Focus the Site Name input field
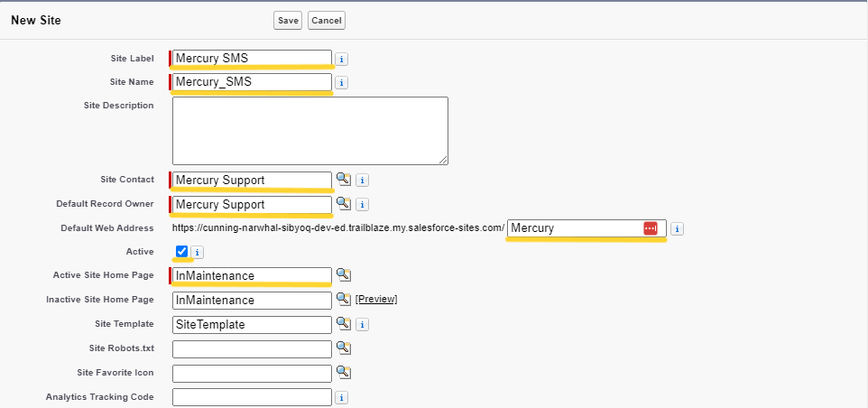 [252, 82]
